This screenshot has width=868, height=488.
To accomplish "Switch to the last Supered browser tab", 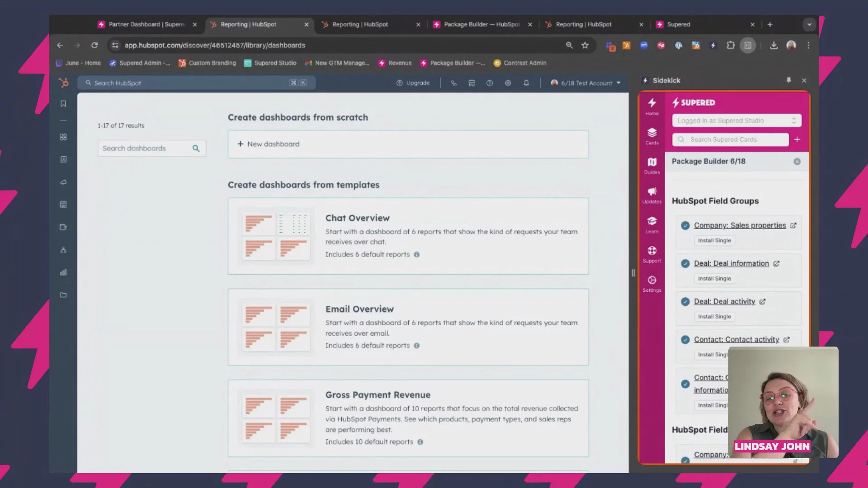I will pyautogui.click(x=705, y=24).
